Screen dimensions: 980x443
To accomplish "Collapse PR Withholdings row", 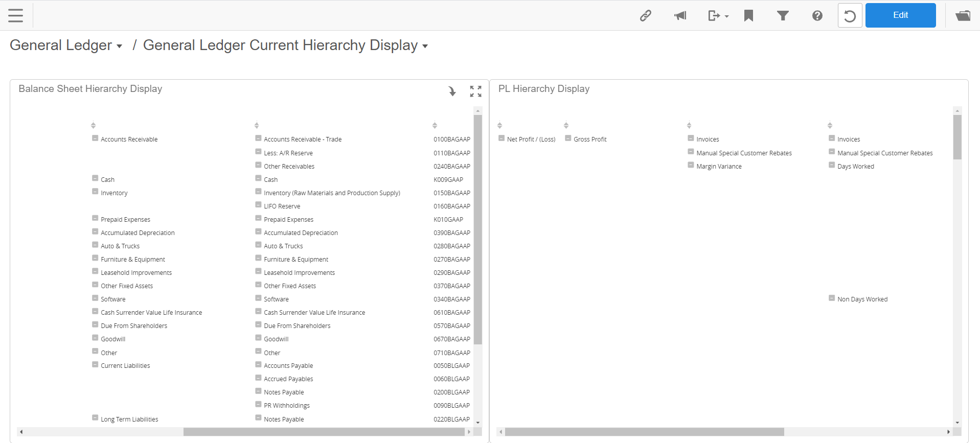I will (x=258, y=404).
